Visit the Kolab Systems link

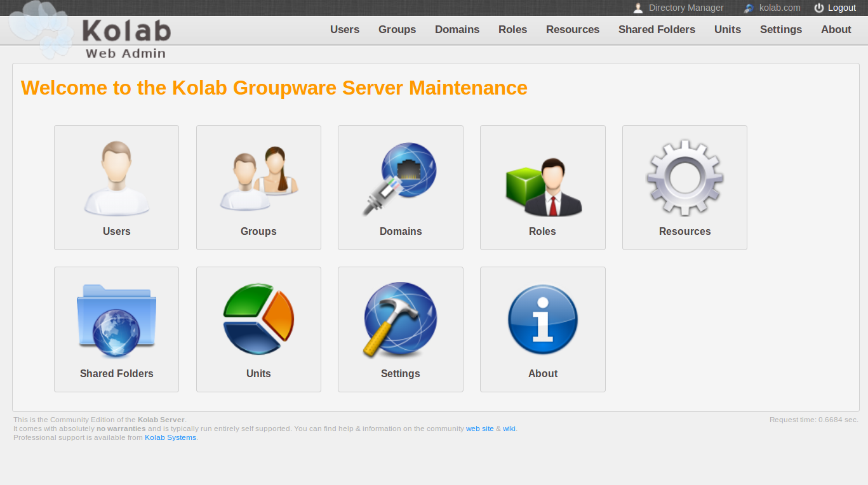coord(171,437)
